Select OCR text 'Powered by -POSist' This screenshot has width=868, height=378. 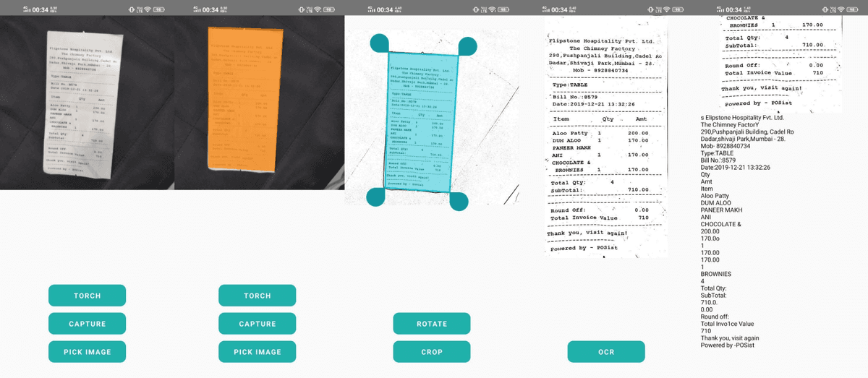click(726, 345)
